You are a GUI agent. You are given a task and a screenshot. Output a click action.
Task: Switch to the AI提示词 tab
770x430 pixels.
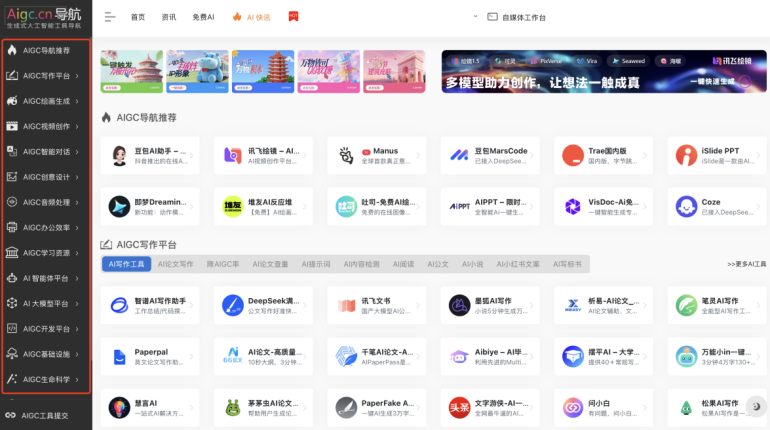pyautogui.click(x=316, y=264)
